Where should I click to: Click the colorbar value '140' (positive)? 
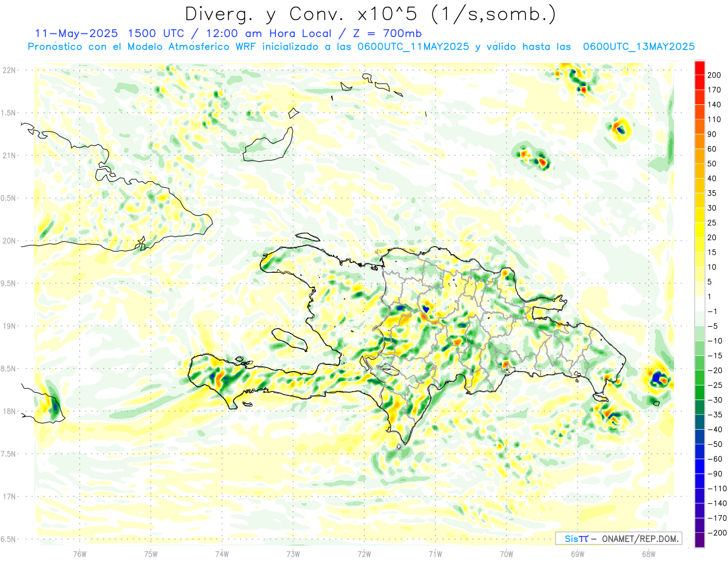(715, 104)
